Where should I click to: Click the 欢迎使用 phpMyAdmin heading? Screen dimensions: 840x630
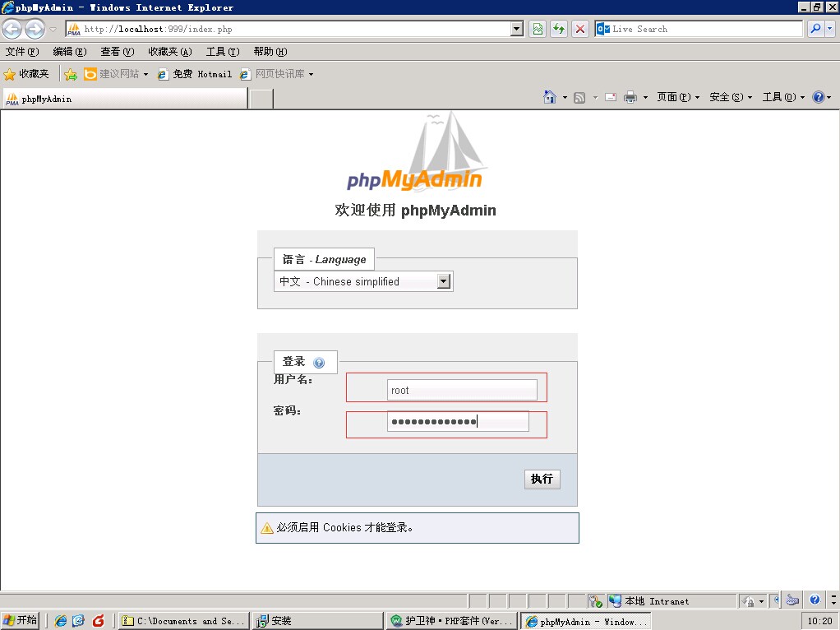[x=415, y=211]
